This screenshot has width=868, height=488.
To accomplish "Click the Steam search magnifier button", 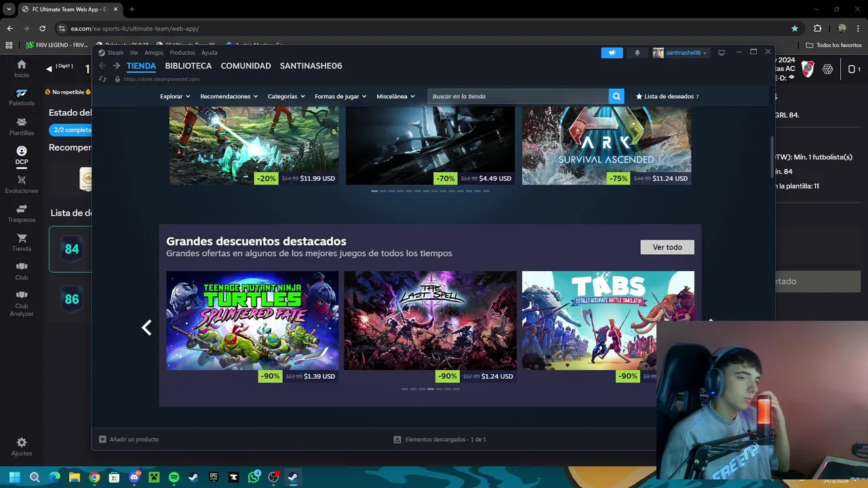I will (x=616, y=96).
